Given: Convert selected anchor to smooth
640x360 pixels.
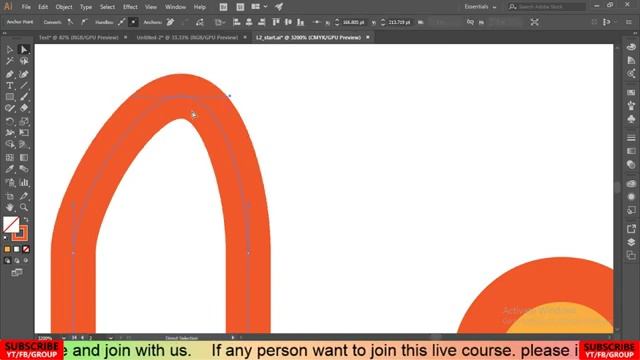Looking at the screenshot, I should point(84,22).
